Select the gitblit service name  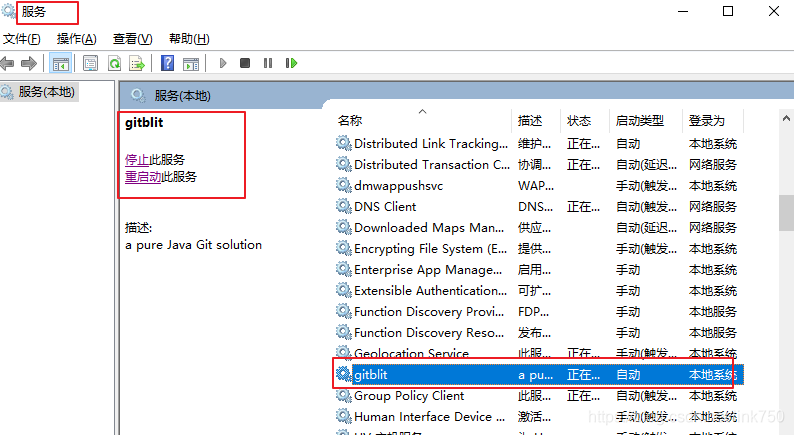(371, 375)
